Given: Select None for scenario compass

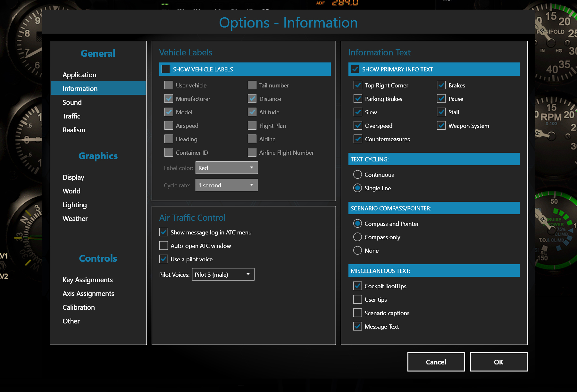Looking at the screenshot, I should [x=357, y=250].
